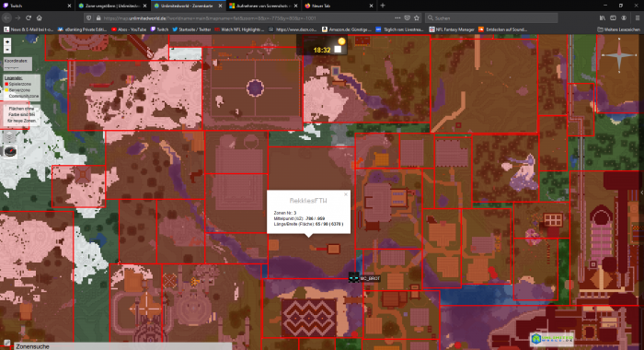Open the NFL Fantasy Manager bookmark
644x350 pixels.
pyautogui.click(x=452, y=29)
